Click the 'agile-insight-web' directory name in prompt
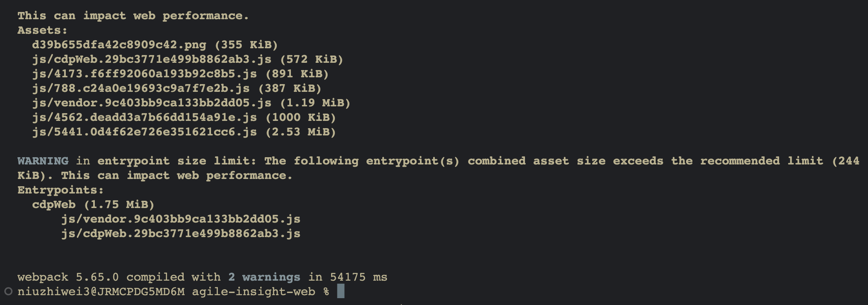Image resolution: width=868 pixels, height=305 pixels. pos(253,292)
